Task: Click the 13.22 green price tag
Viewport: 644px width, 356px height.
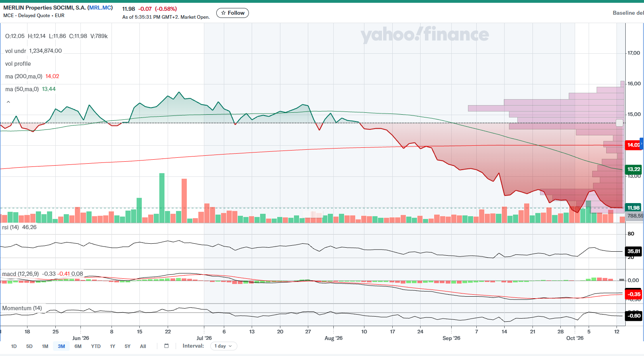Action: click(x=633, y=169)
